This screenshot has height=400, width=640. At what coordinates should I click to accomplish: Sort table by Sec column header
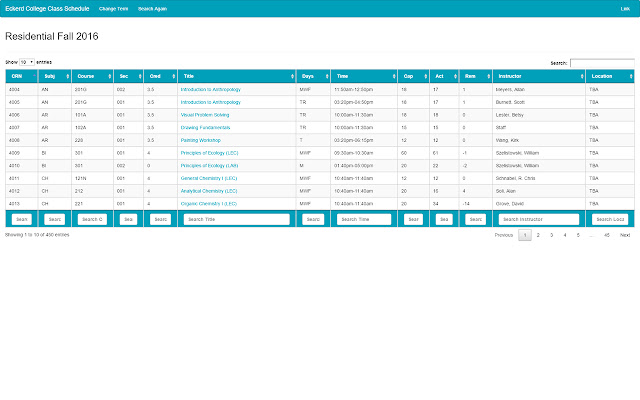pyautogui.click(x=128, y=76)
